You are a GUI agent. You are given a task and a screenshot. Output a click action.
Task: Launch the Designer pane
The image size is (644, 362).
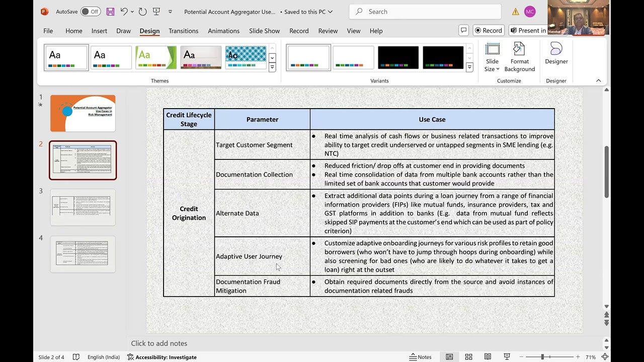(556, 54)
